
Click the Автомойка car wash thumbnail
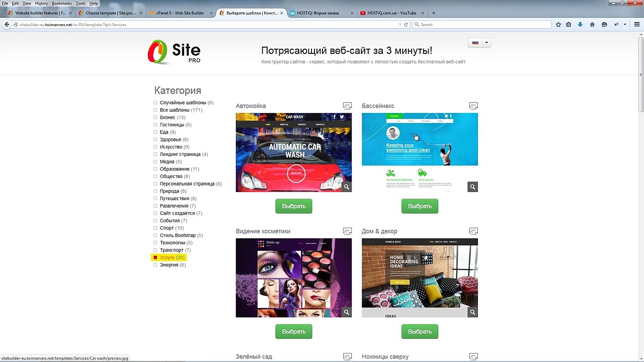tap(294, 152)
